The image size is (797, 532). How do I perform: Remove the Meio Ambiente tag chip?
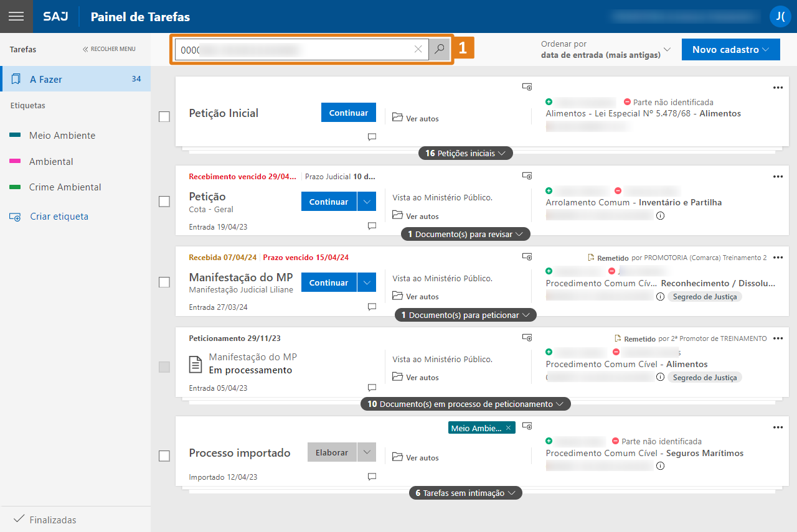[508, 428]
